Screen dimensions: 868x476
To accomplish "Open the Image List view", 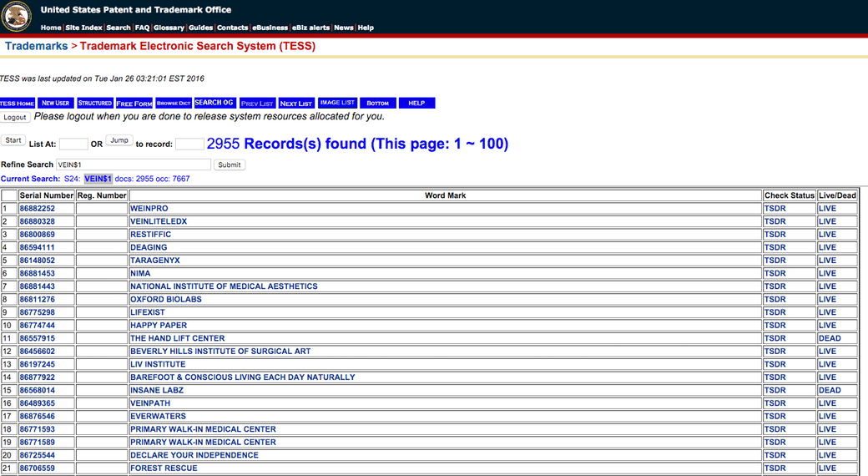I will click(x=337, y=103).
